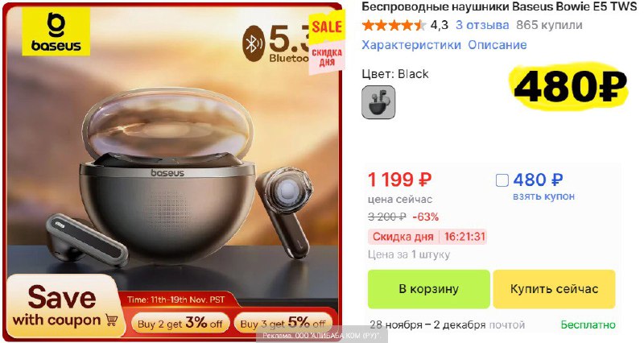Click the Baseus logo badge
The height and width of the screenshot is (343, 644).
(56, 31)
